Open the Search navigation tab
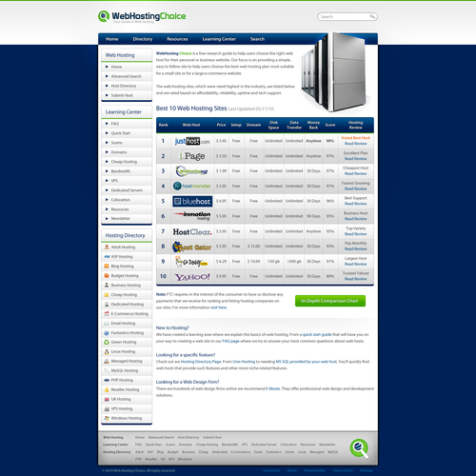The height and width of the screenshot is (476, 476). tap(257, 39)
